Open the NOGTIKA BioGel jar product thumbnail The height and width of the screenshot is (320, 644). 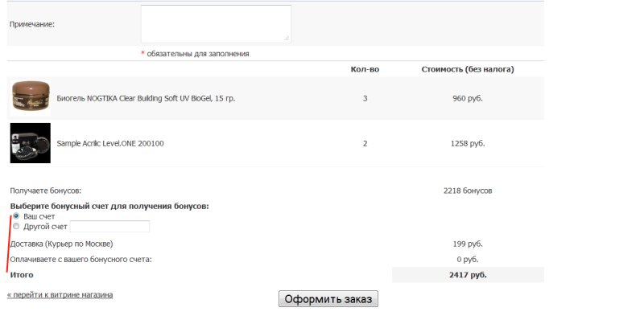(x=31, y=98)
